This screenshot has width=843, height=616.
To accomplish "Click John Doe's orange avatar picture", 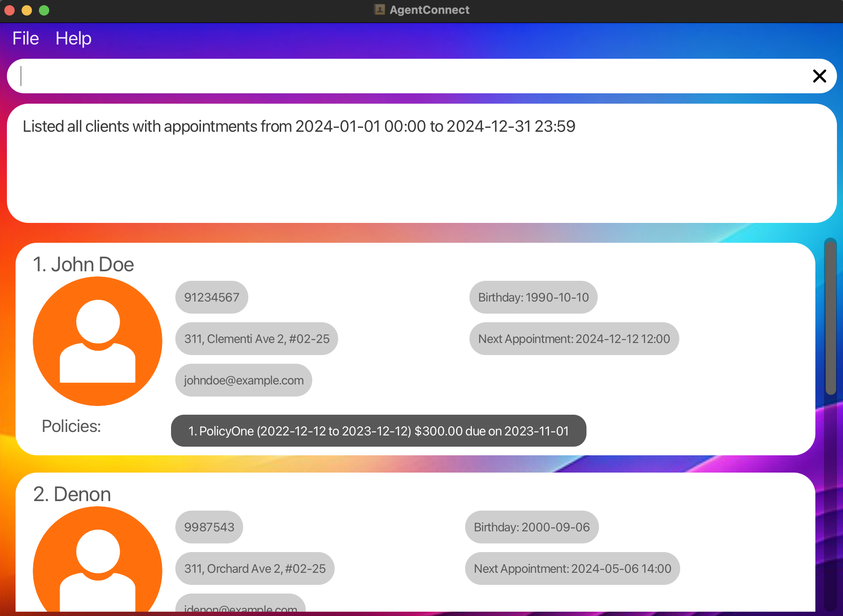I will [98, 341].
